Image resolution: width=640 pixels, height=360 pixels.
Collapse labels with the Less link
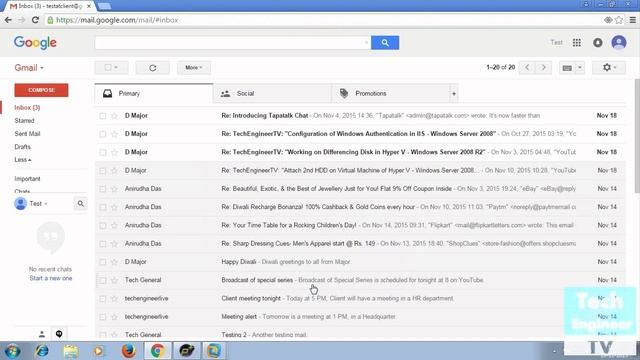coord(22,160)
